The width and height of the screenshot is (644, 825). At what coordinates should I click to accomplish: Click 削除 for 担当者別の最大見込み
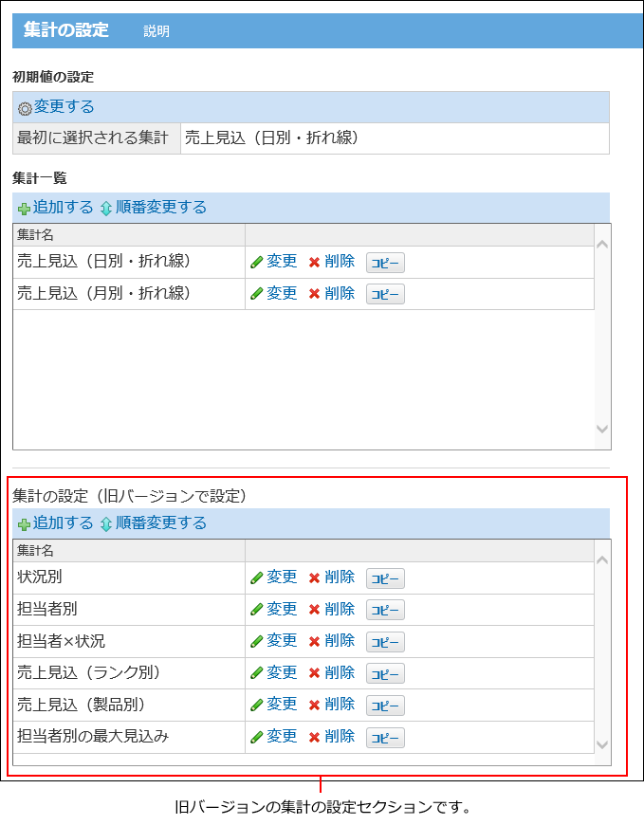pos(340,737)
